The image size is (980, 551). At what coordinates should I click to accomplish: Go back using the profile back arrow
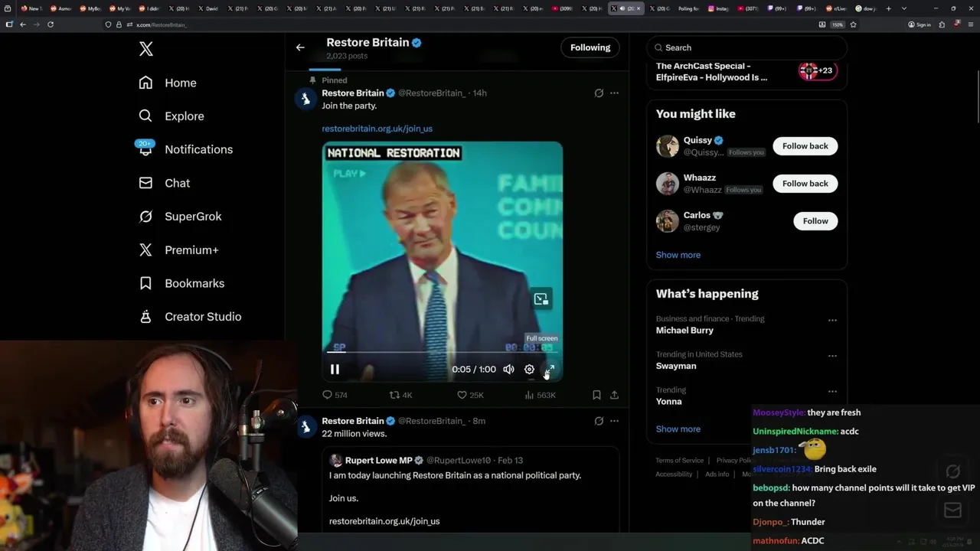300,47
